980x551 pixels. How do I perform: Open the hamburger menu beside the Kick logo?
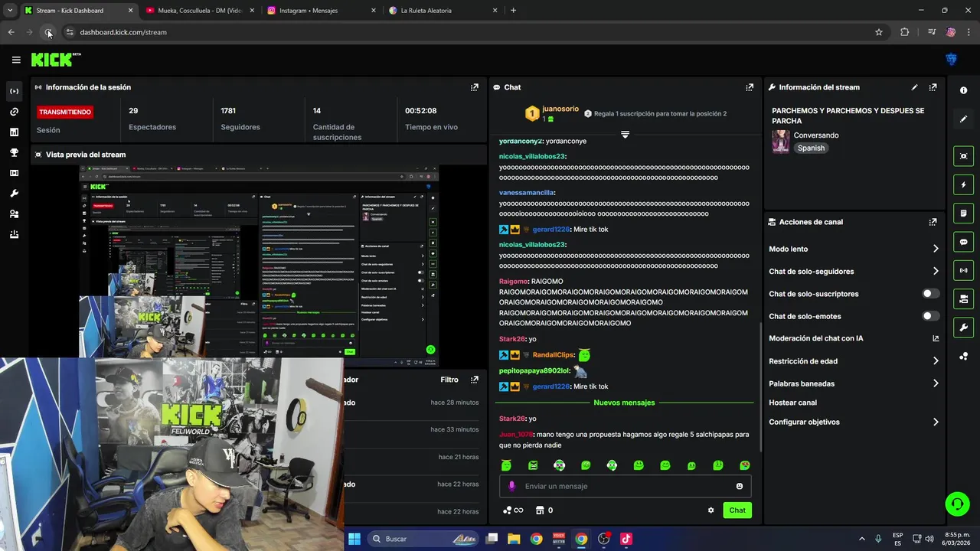16,60
